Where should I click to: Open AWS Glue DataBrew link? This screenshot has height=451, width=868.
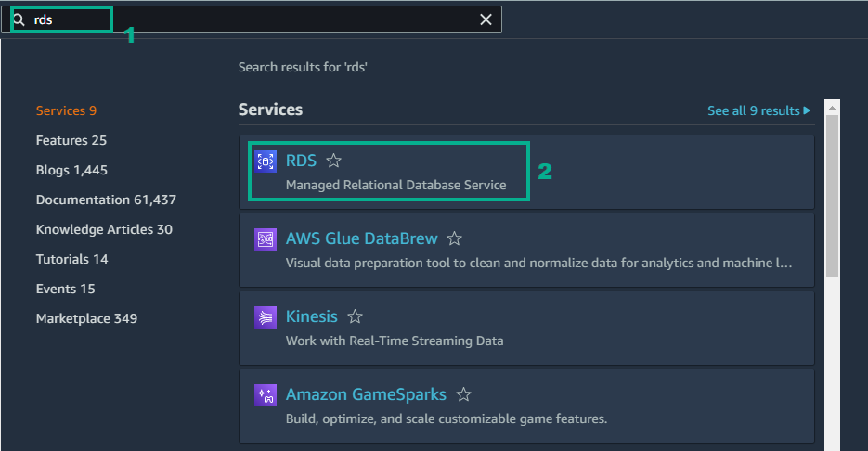[361, 238]
